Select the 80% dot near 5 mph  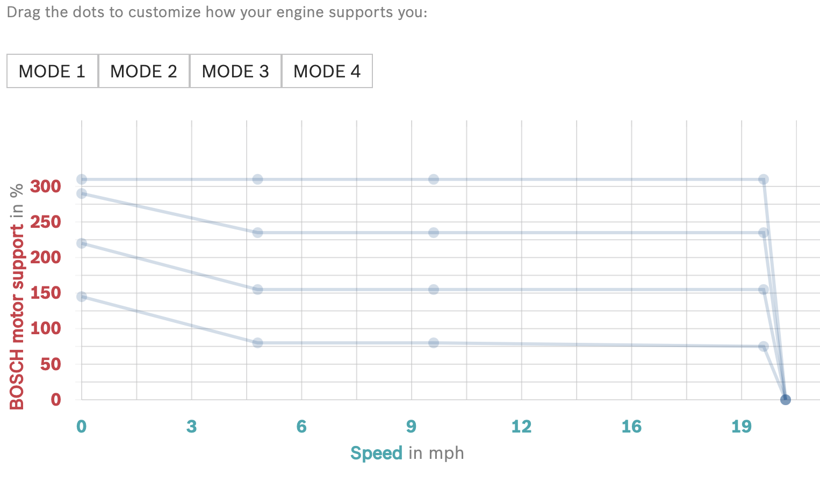(257, 343)
